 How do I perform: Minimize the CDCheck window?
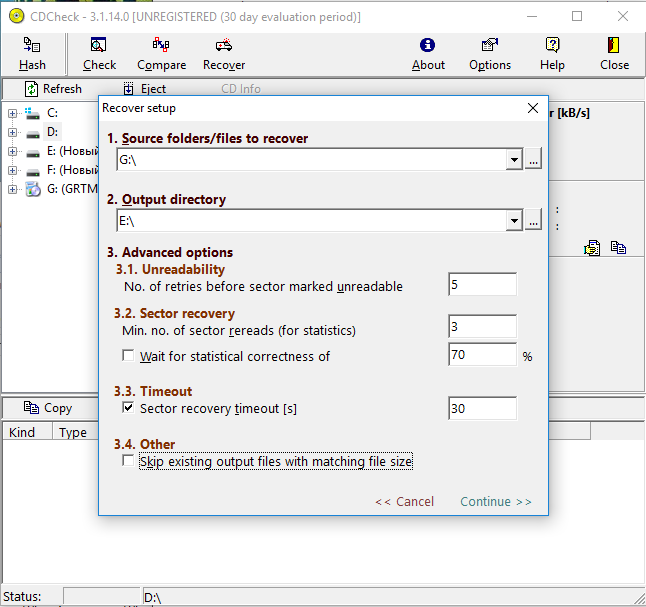(x=532, y=16)
